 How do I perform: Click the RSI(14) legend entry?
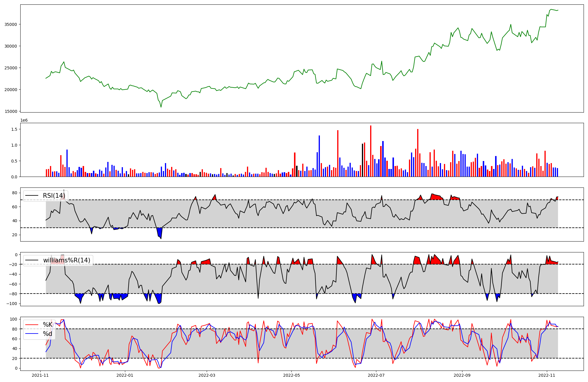[x=54, y=196]
